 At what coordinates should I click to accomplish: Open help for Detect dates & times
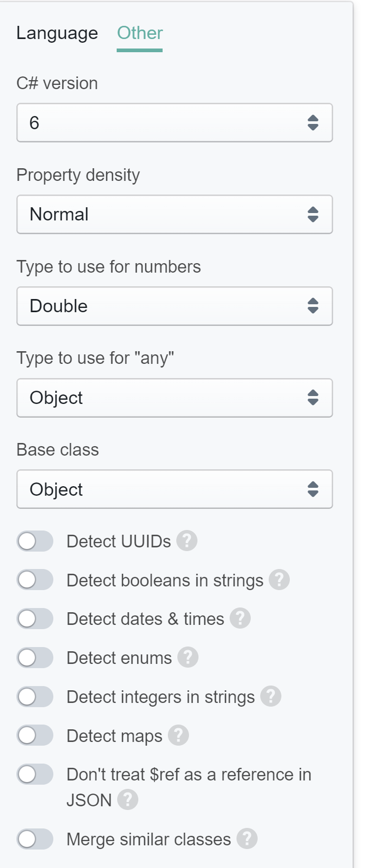click(x=240, y=619)
